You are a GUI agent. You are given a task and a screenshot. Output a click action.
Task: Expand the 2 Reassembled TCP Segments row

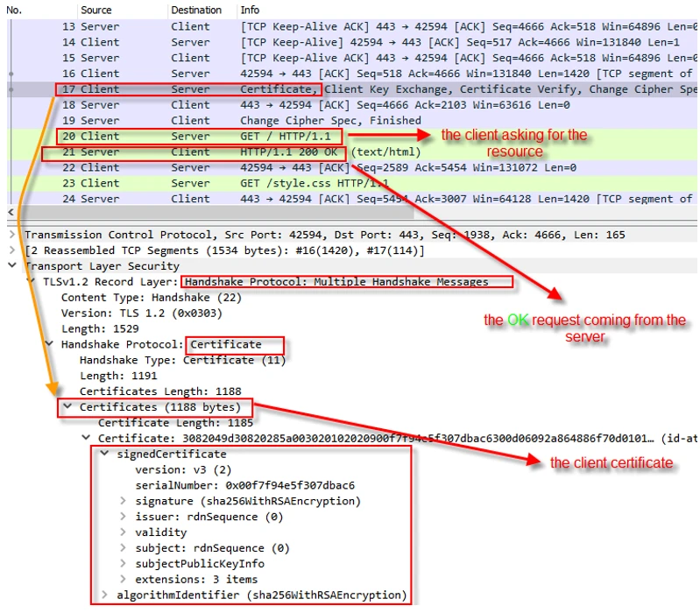pos(11,250)
